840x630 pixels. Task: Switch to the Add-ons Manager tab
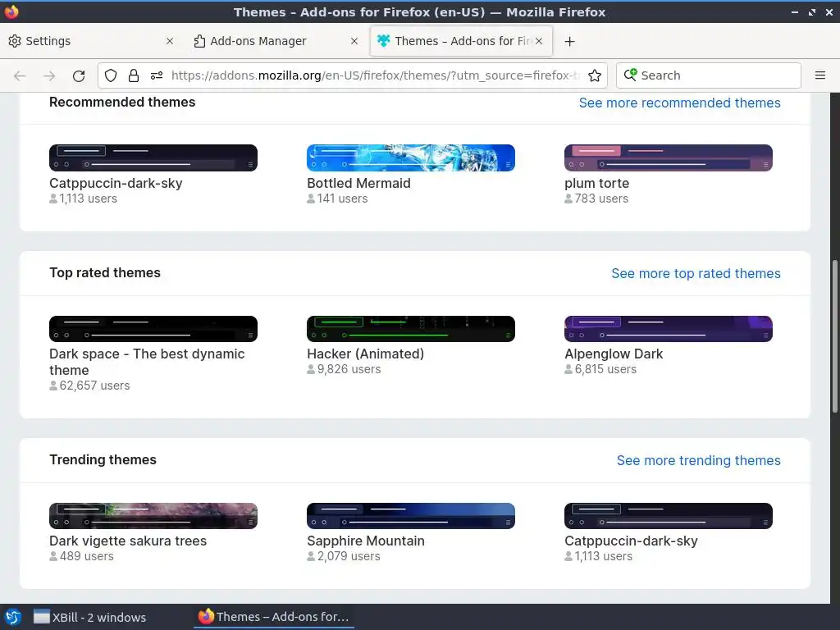(x=276, y=41)
